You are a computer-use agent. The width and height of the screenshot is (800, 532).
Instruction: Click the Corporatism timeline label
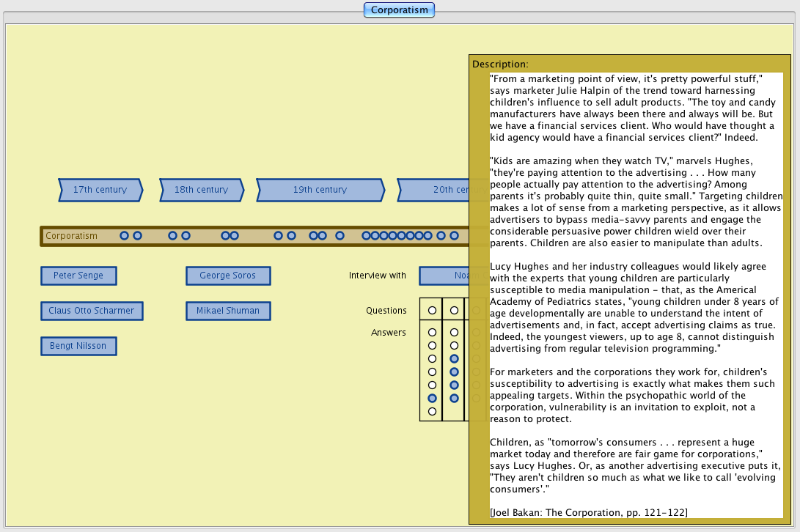(x=71, y=236)
